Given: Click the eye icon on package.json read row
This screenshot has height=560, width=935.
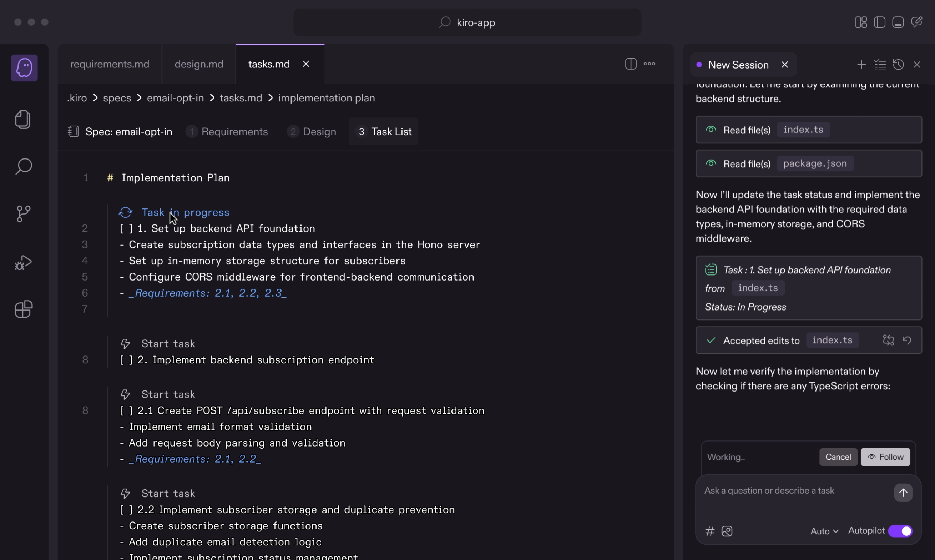Looking at the screenshot, I should 711,164.
